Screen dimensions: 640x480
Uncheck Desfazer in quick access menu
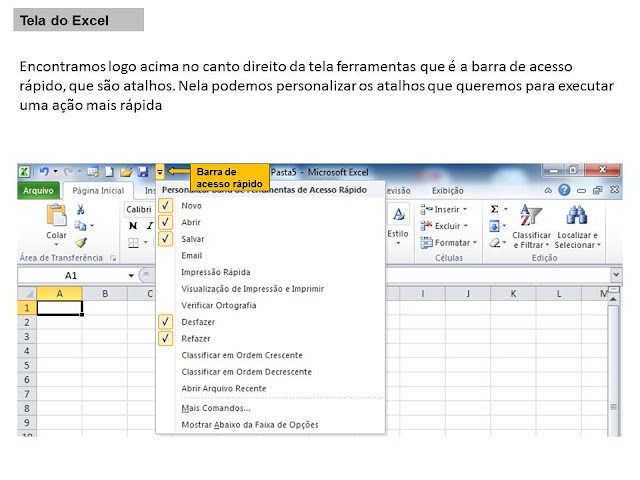point(165,322)
